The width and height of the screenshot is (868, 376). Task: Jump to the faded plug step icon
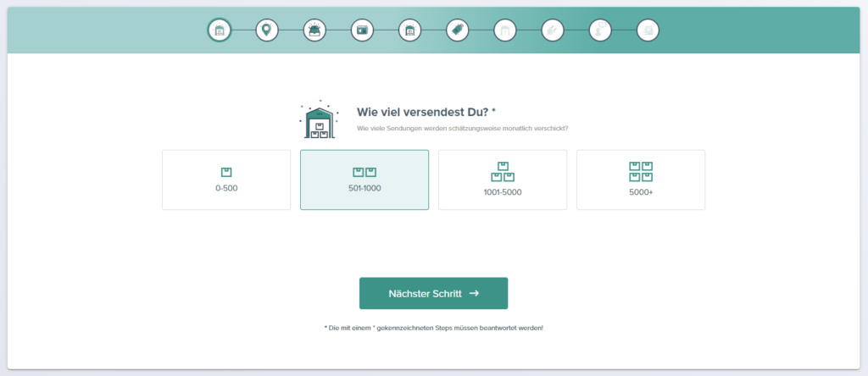[553, 30]
